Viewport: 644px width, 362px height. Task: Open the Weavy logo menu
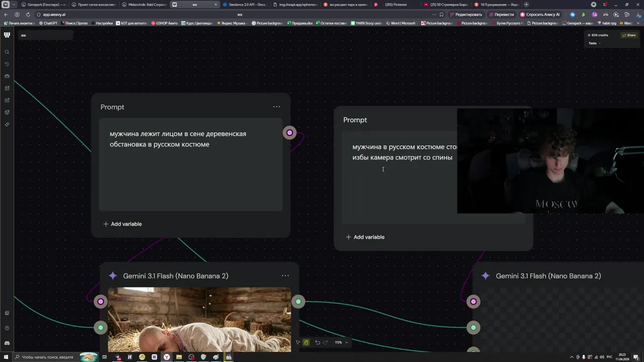click(7, 35)
